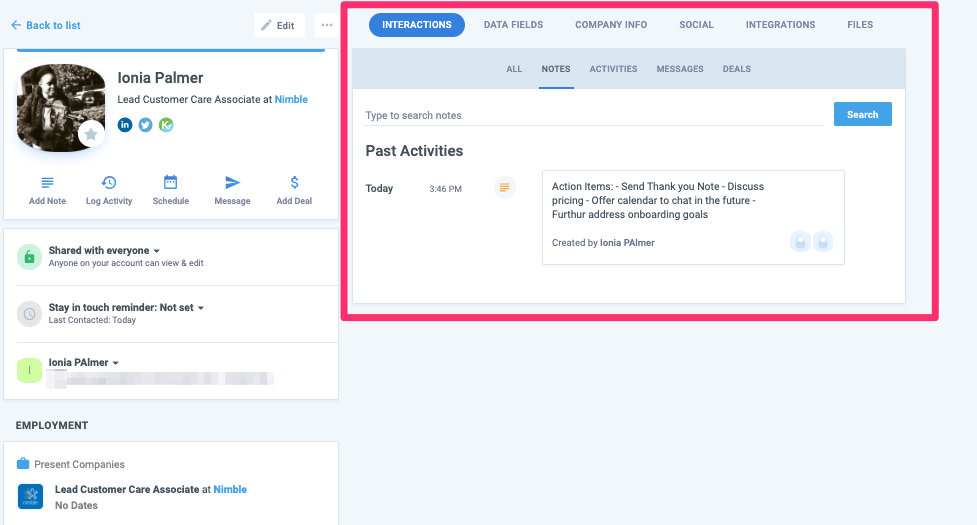Go back to list
Image resolution: width=977 pixels, height=525 pixels.
[45, 25]
